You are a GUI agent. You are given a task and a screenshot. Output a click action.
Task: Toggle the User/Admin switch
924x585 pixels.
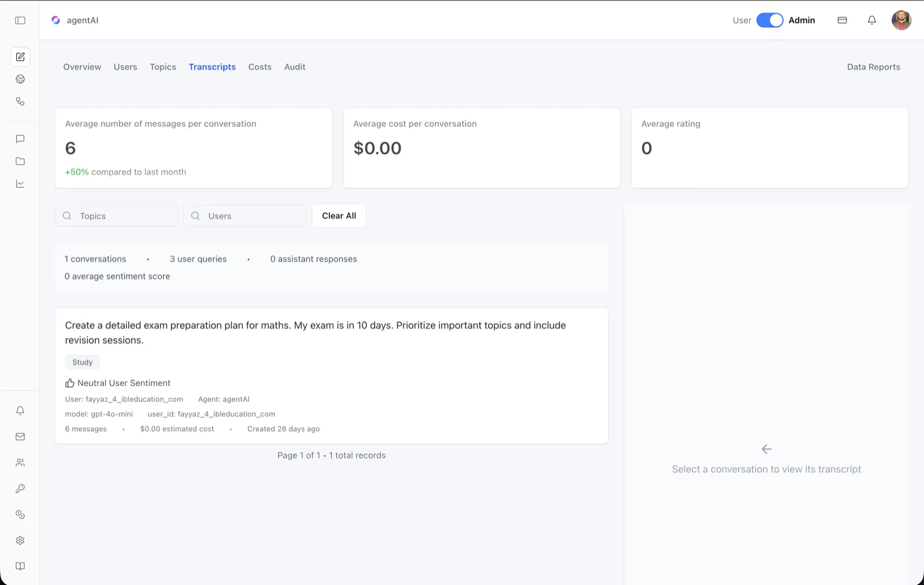pyautogui.click(x=770, y=20)
